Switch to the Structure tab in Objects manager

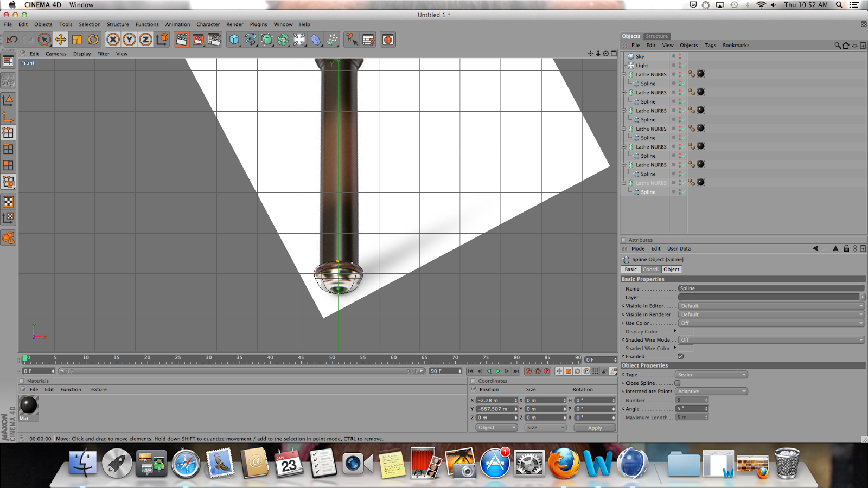point(656,36)
